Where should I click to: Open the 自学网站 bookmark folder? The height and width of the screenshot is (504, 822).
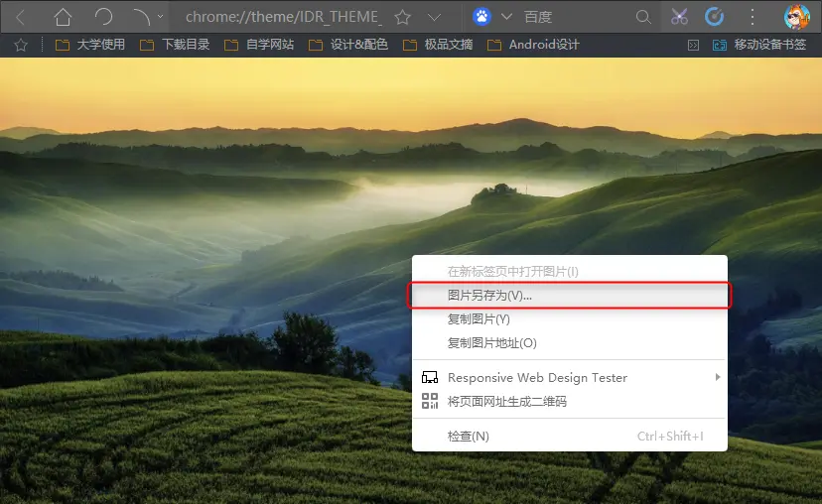point(259,45)
